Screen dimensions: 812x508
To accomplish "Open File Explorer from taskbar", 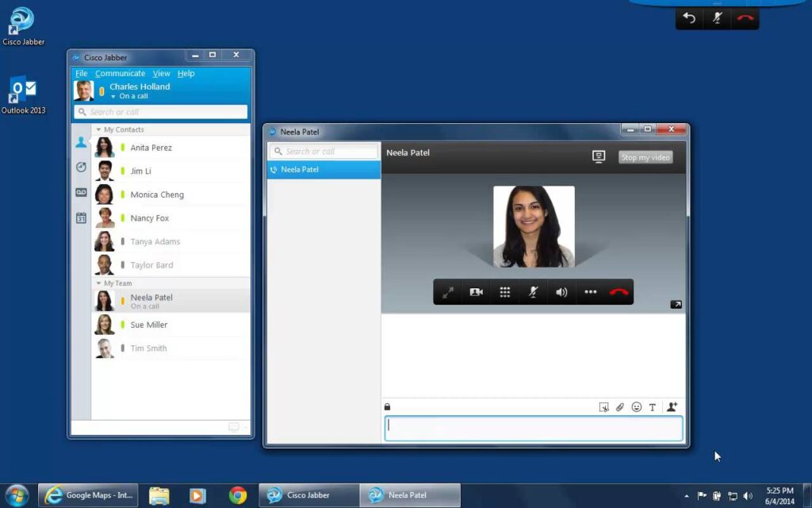I will pos(159,495).
